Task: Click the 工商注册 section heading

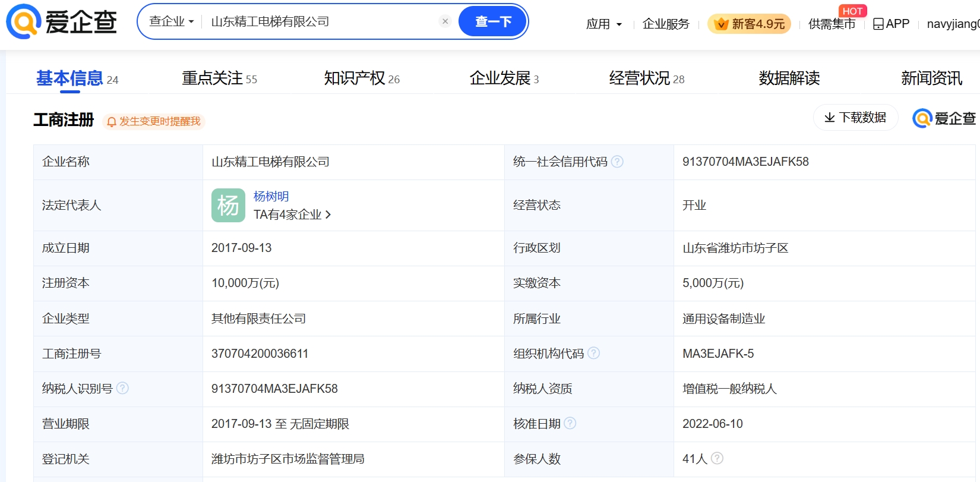Action: pos(64,120)
